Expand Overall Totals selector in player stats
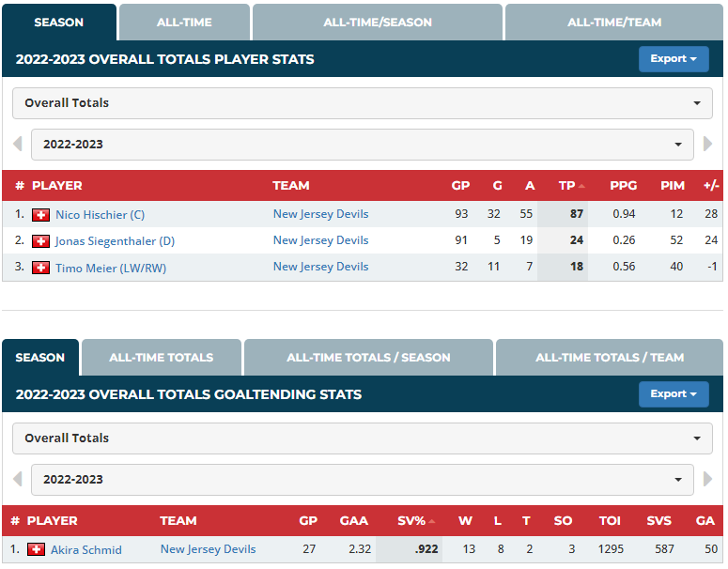The width and height of the screenshot is (728, 569). point(362,103)
